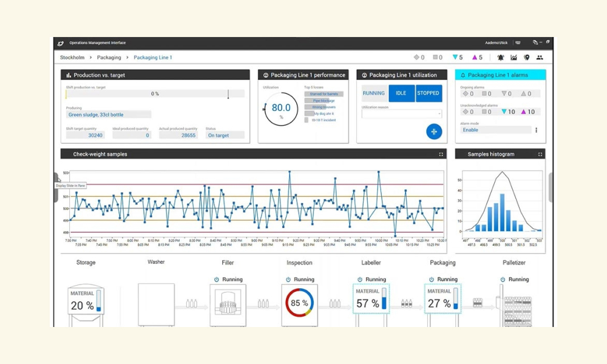This screenshot has width=607, height=364.
Task: Open the alarm bell icon in top toolbar
Action: [x=501, y=58]
